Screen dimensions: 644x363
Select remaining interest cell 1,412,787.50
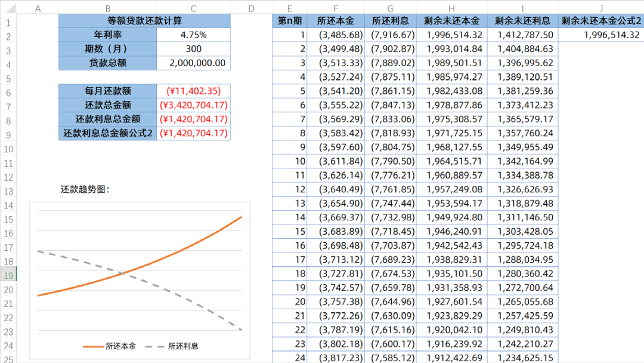click(522, 35)
